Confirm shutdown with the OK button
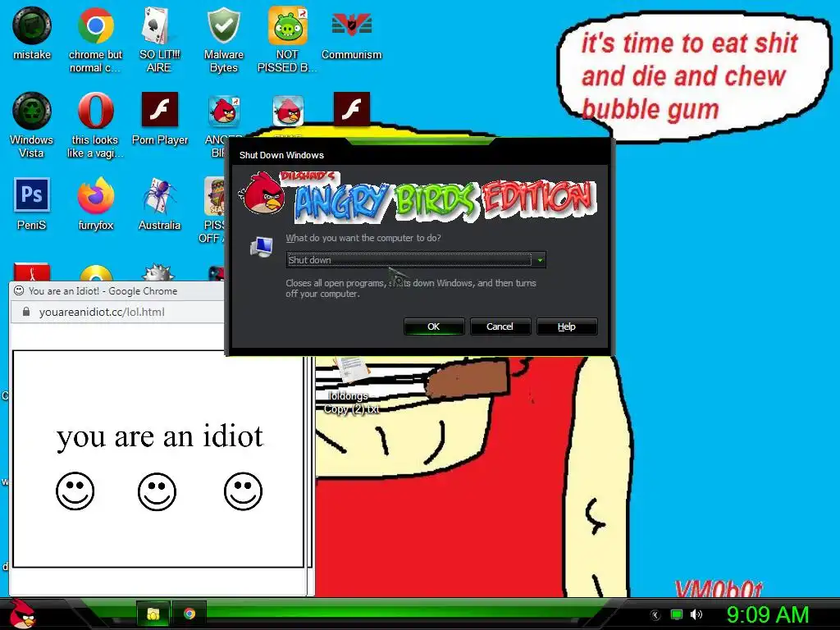840x630 pixels. pyautogui.click(x=433, y=326)
